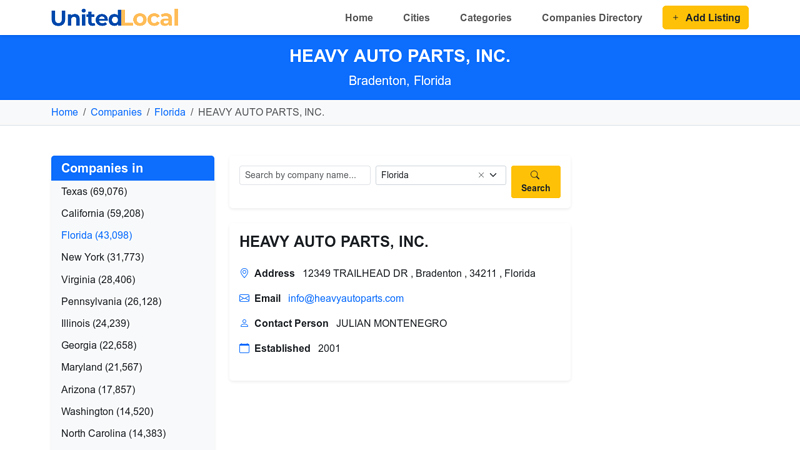Click the Bradenton, Florida banner subtitle
Viewport: 800px width, 450px height.
pyautogui.click(x=400, y=81)
